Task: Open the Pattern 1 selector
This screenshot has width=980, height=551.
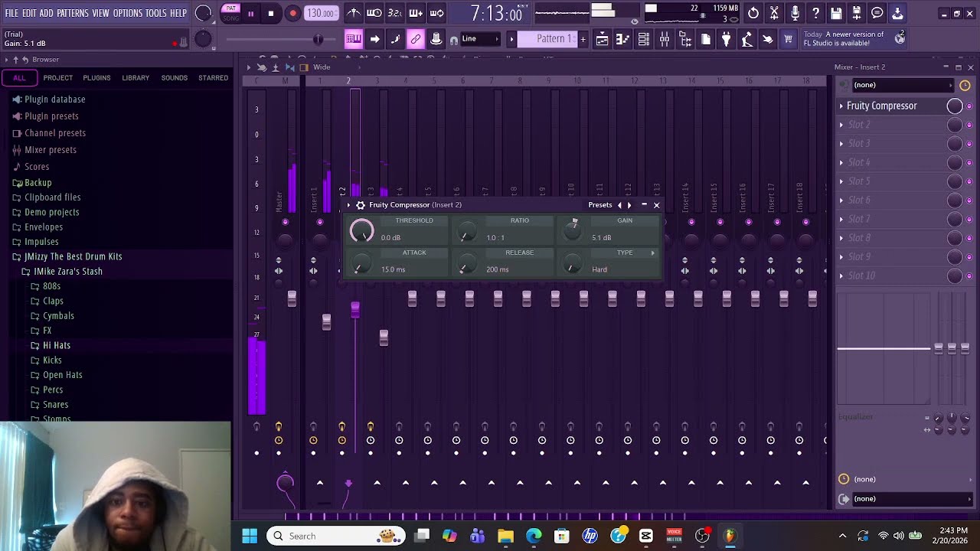Action: (547, 39)
